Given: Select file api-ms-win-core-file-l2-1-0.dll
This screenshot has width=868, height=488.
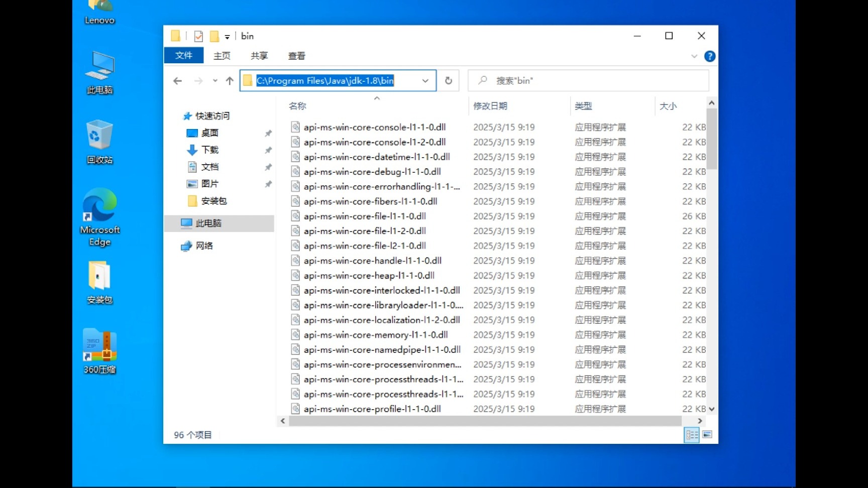Looking at the screenshot, I should point(365,246).
